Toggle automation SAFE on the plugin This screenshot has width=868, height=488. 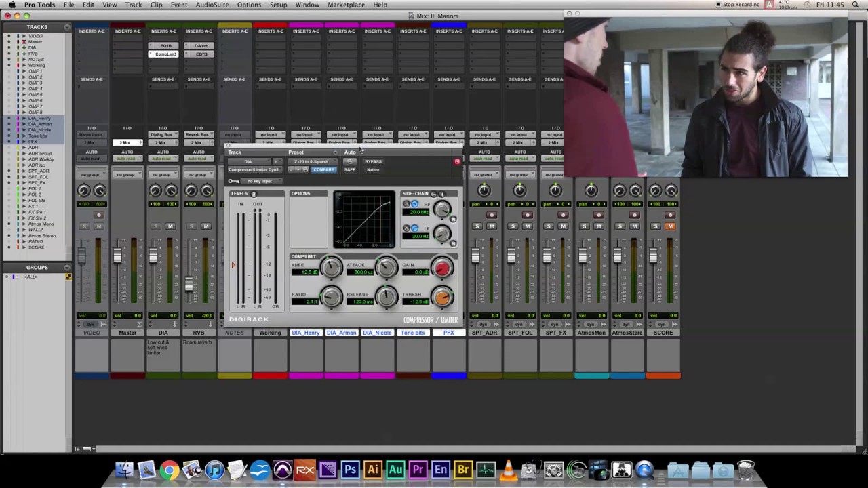pyautogui.click(x=350, y=169)
